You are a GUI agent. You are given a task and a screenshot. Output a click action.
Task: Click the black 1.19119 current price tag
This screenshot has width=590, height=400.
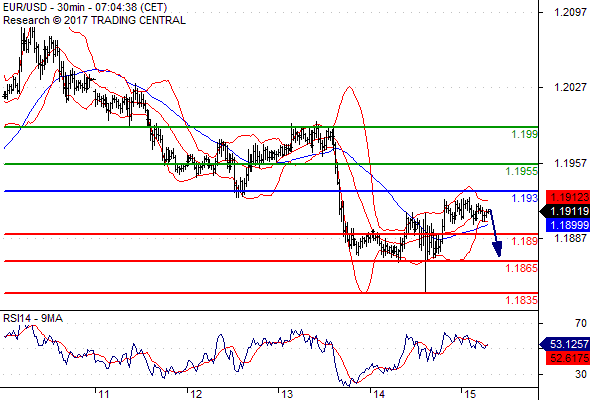coord(566,211)
